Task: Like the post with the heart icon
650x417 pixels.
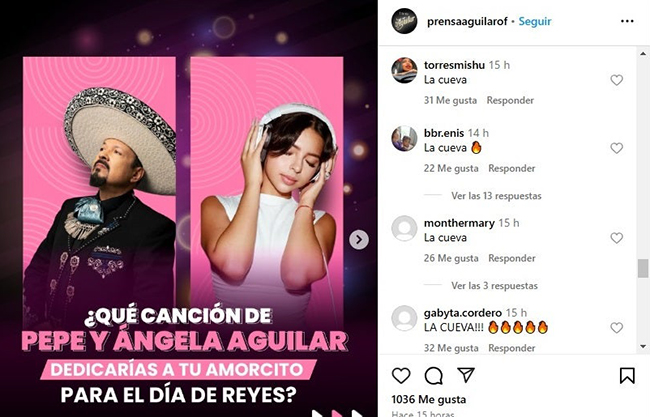Action: coord(401,376)
